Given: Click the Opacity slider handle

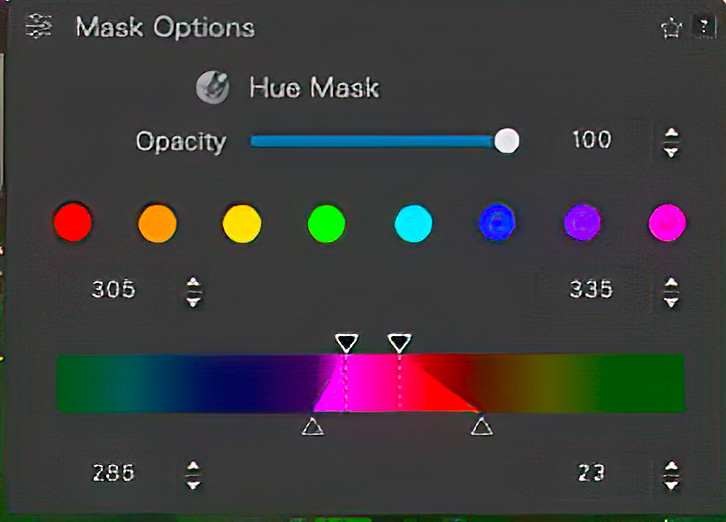Looking at the screenshot, I should coord(507,141).
